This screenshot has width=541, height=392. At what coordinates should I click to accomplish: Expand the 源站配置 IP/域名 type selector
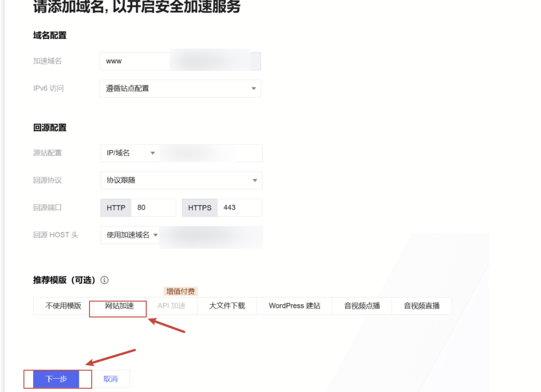click(130, 153)
